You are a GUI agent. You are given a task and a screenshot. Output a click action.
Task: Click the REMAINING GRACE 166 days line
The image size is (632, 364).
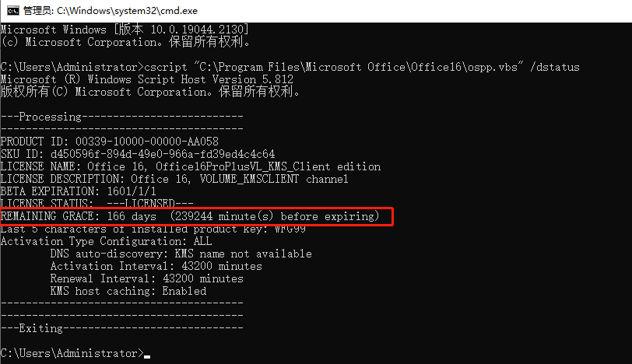(190, 217)
